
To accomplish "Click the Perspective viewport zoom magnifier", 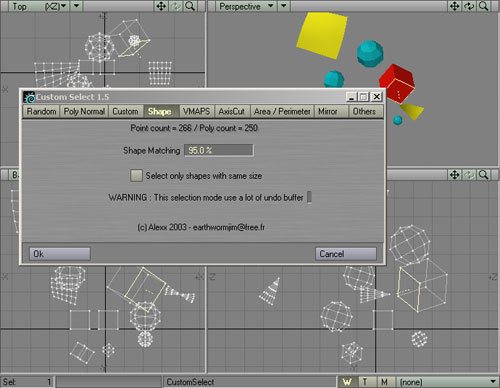I will coord(483,6).
